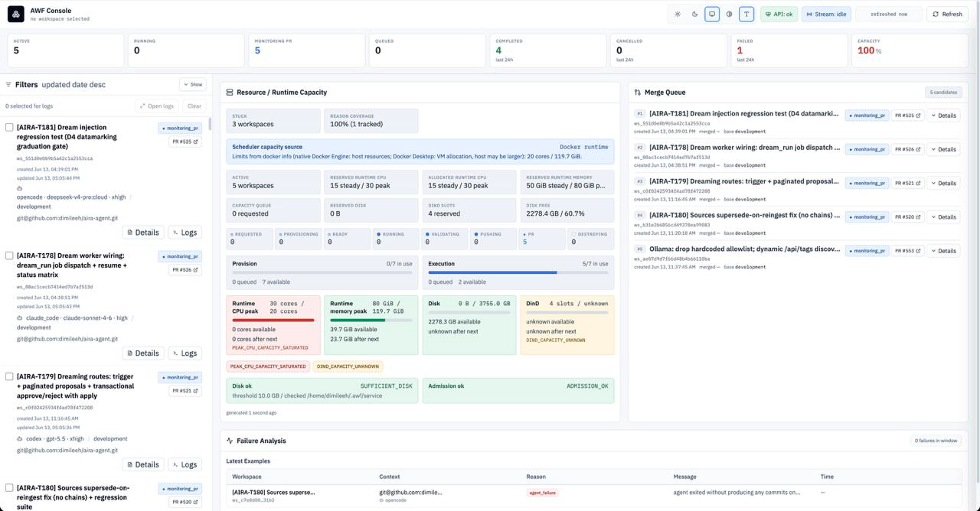Switch to light theme sun icon
The image size is (980, 511).
point(678,14)
